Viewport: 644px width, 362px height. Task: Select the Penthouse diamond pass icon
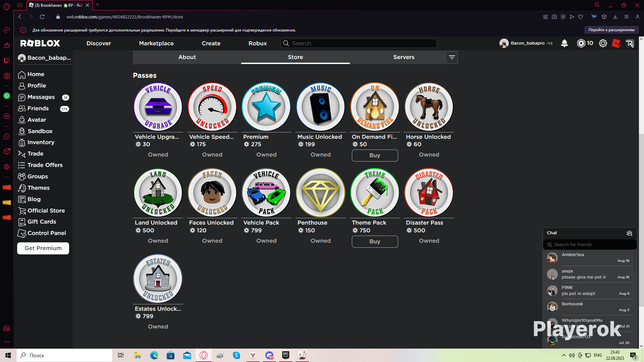pos(321,193)
